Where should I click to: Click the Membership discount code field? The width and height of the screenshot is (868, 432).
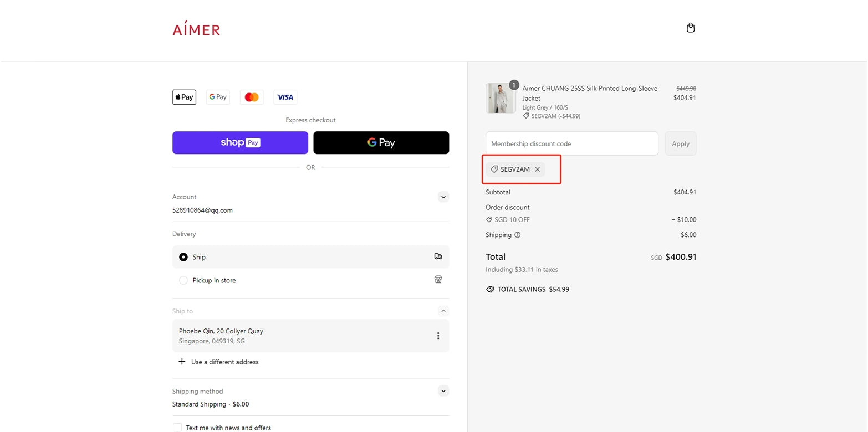click(x=572, y=143)
